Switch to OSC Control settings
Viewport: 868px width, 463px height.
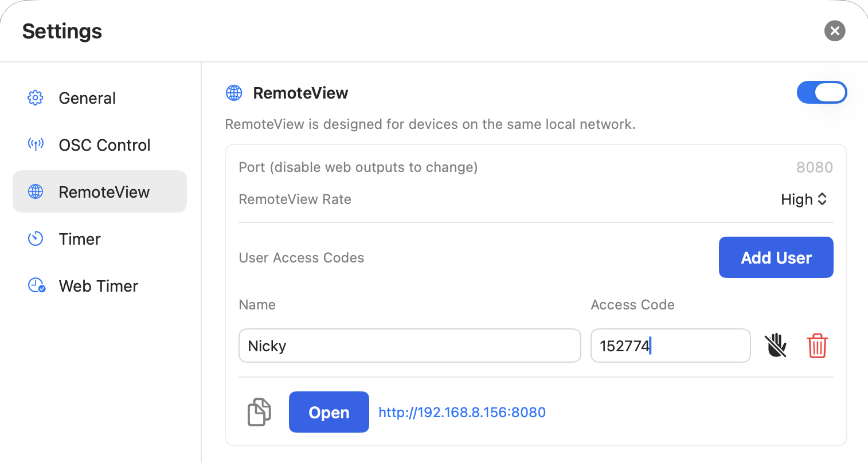point(100,145)
